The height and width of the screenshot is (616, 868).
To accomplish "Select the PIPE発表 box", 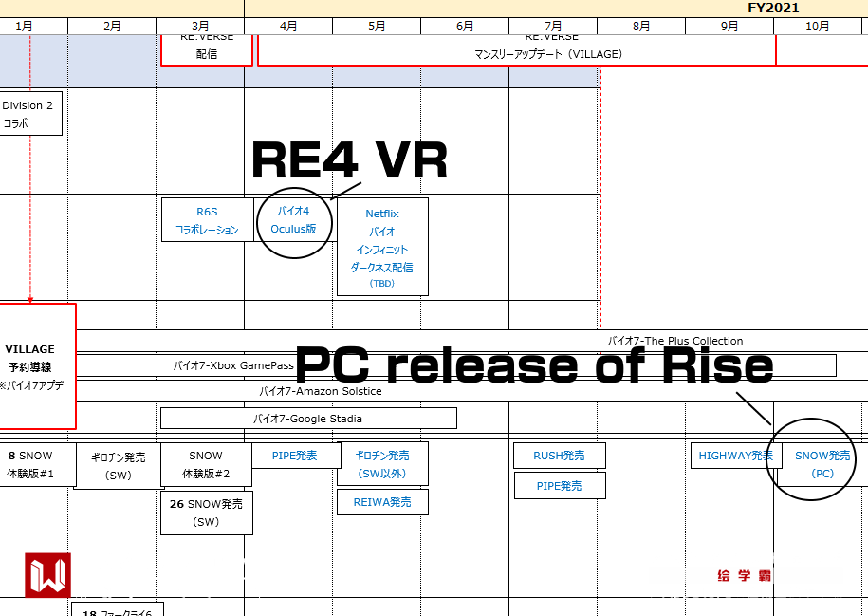I will [x=295, y=456].
